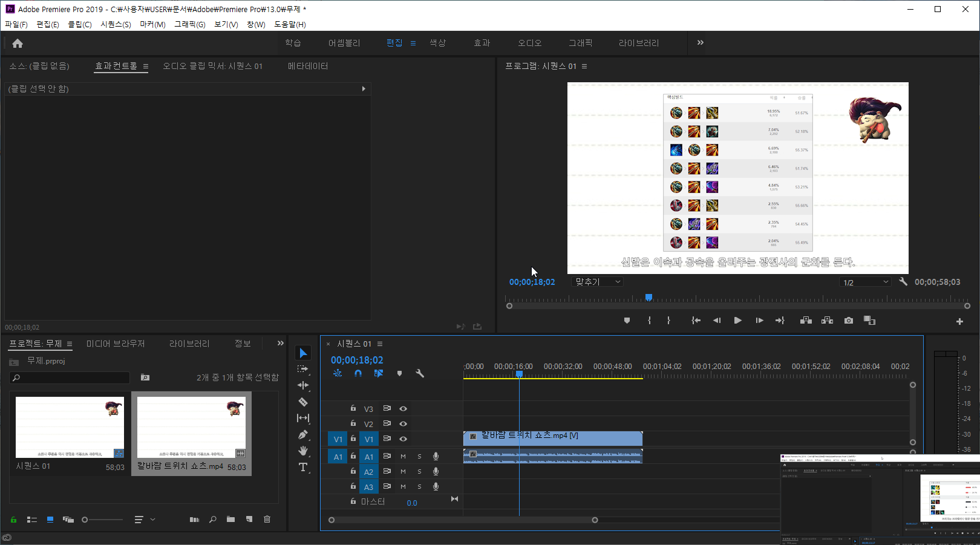Open the 파일(F) menu
Image resolution: width=980 pixels, height=545 pixels.
click(x=16, y=24)
